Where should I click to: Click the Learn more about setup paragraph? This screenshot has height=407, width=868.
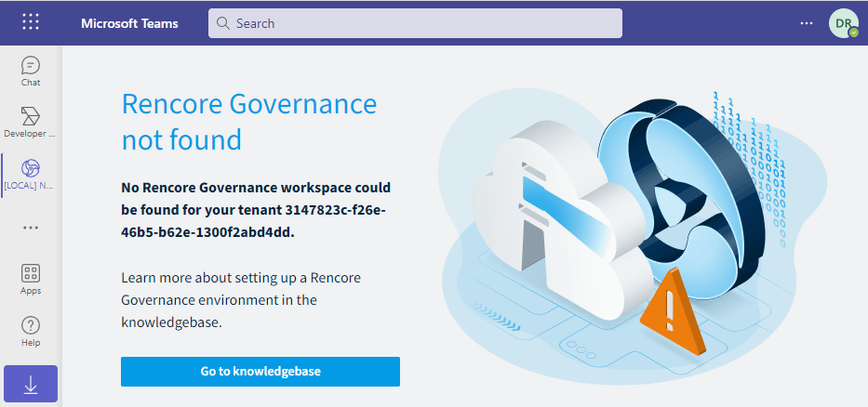pyautogui.click(x=241, y=300)
